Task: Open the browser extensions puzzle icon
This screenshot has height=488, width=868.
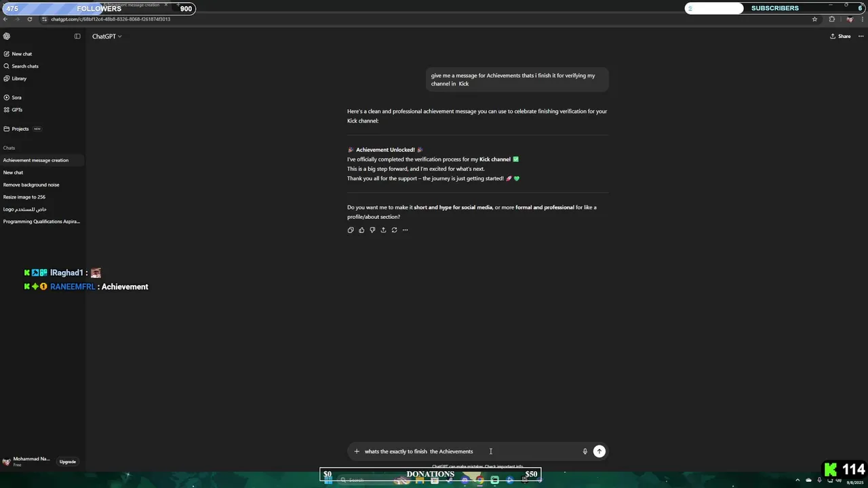Action: click(x=832, y=19)
